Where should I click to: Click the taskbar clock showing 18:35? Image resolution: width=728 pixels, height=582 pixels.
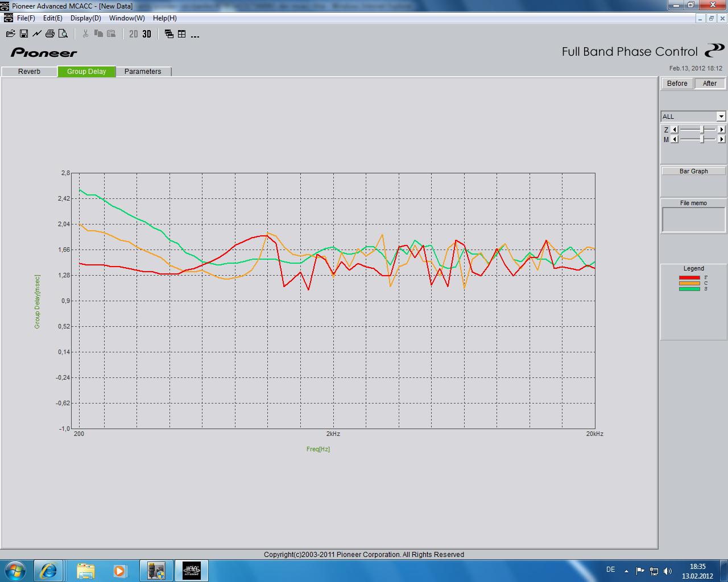697,571
